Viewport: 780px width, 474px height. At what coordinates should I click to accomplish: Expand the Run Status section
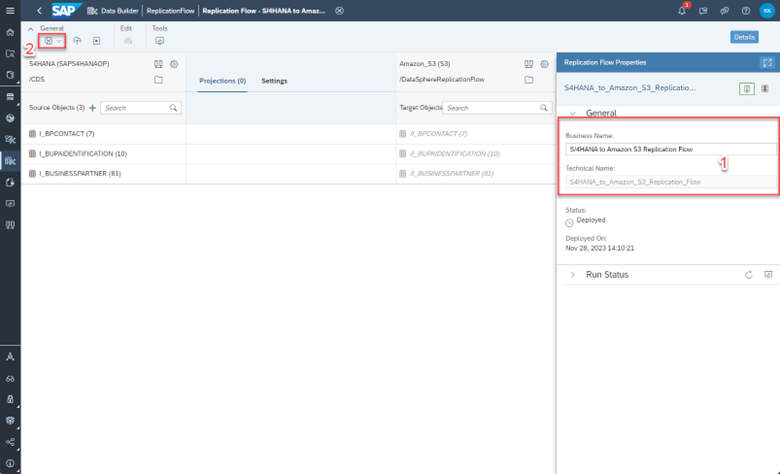click(573, 275)
